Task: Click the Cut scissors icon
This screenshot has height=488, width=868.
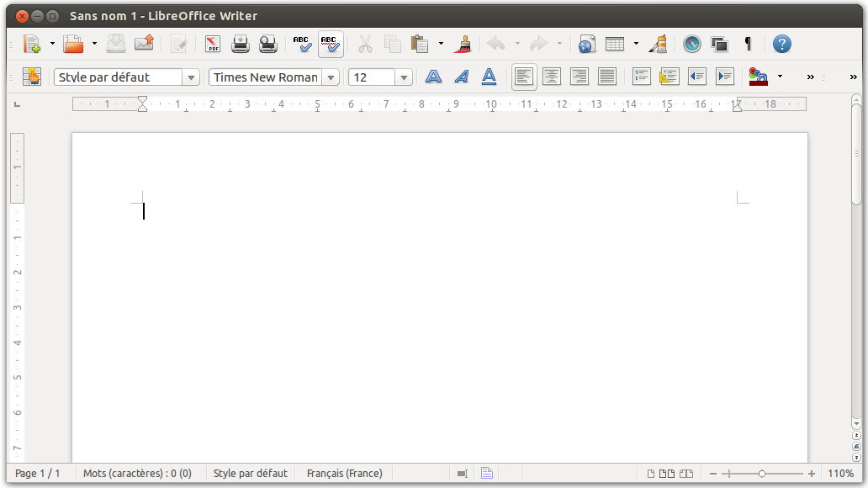Action: 365,44
